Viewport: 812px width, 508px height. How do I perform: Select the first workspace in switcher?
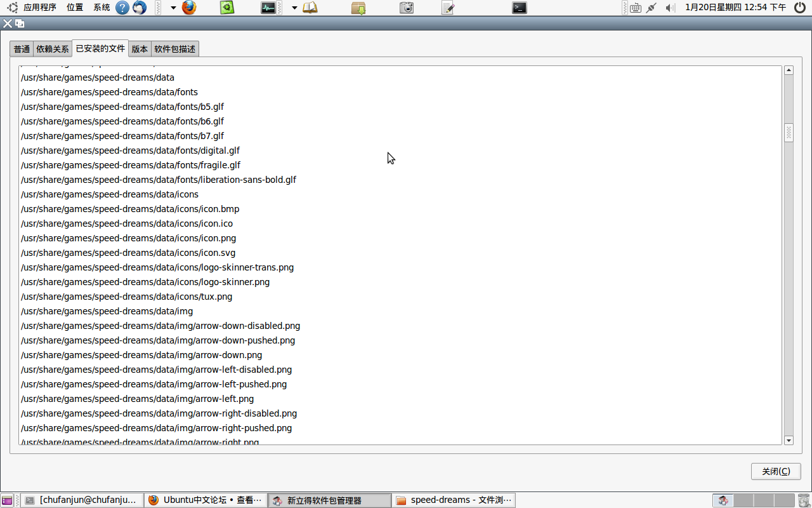point(723,500)
